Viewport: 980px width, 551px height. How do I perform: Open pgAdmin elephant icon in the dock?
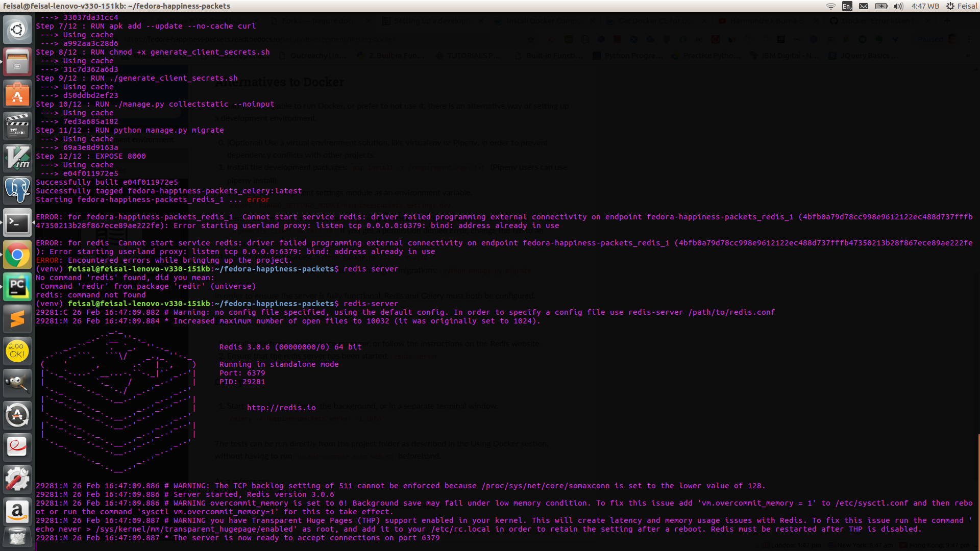pyautogui.click(x=17, y=190)
